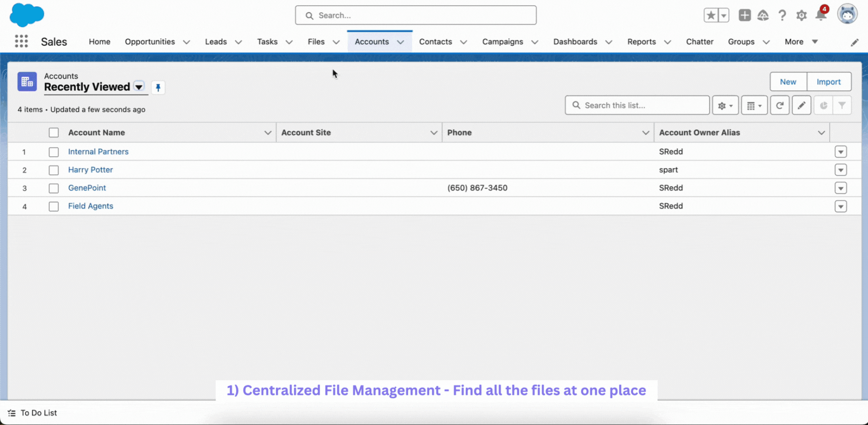The image size is (868, 425).
Task: Switch to the Contacts tab
Action: [x=435, y=42]
